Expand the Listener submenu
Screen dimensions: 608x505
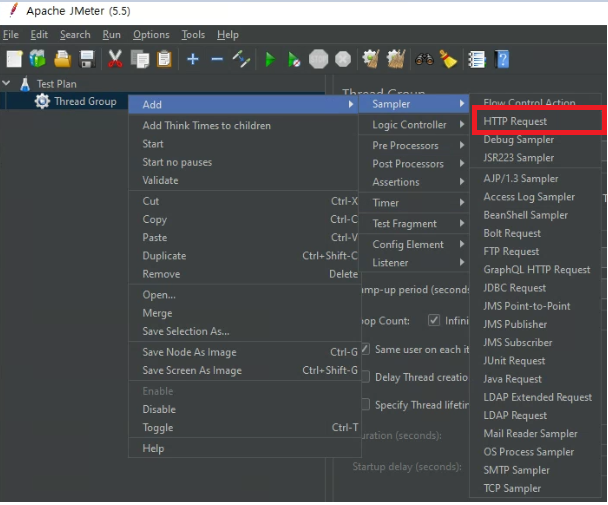[414, 263]
